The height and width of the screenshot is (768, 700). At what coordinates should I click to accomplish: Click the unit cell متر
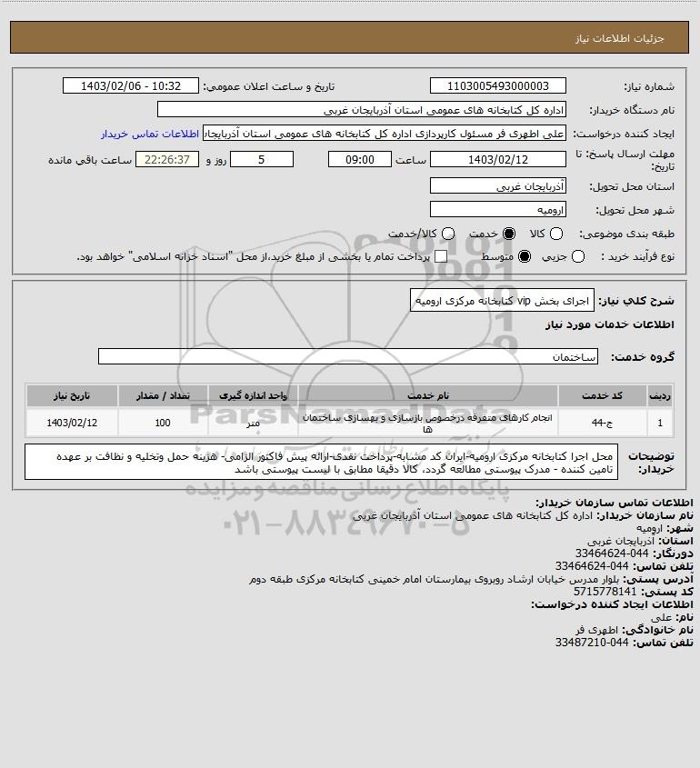pos(253,423)
